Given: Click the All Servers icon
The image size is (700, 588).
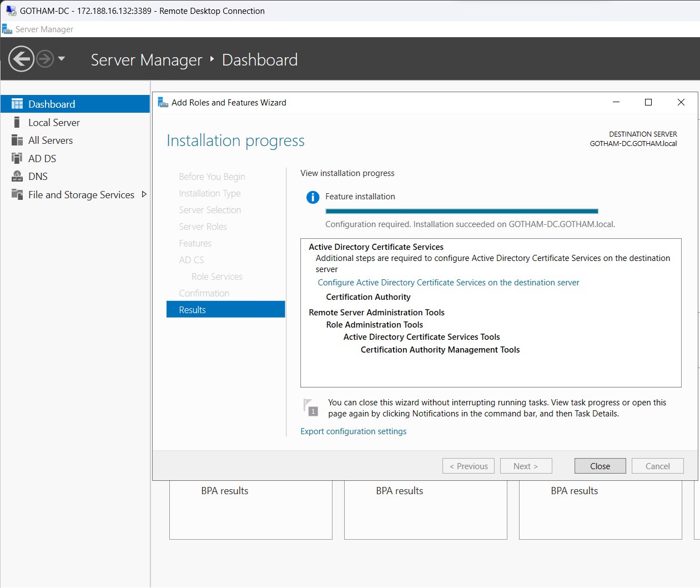Looking at the screenshot, I should (x=17, y=140).
